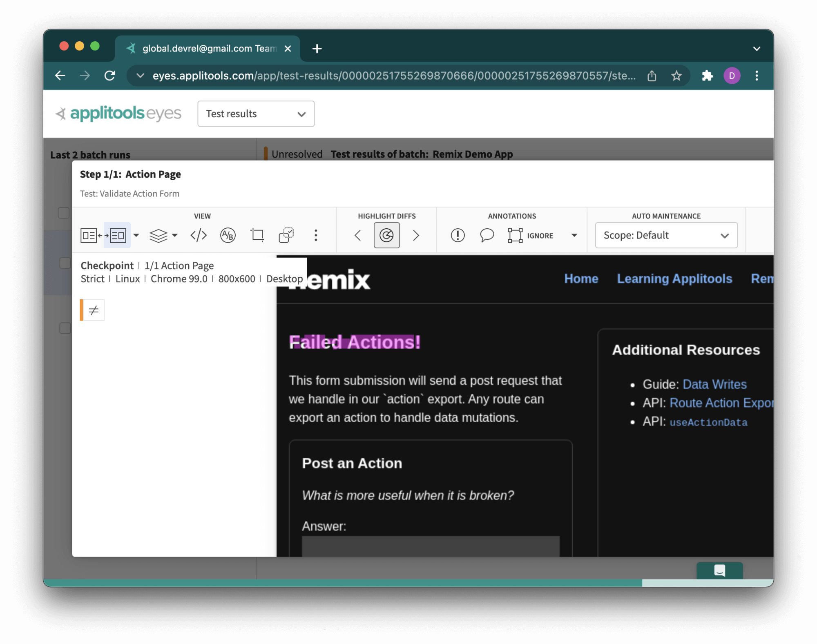Click the IGNORE button in Annotations
Viewport: 817px width, 644px height.
pyautogui.click(x=531, y=235)
